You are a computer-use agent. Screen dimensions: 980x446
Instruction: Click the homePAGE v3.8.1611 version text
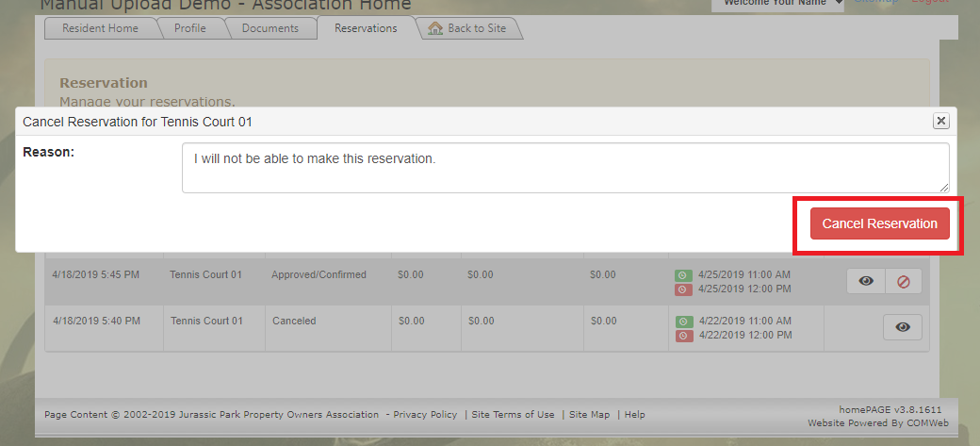[x=890, y=410]
